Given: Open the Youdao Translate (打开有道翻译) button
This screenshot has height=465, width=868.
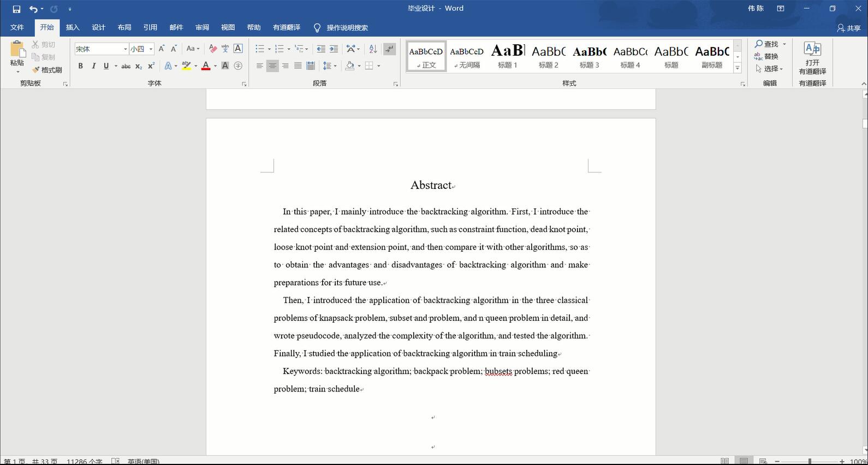Looking at the screenshot, I should click(812, 58).
